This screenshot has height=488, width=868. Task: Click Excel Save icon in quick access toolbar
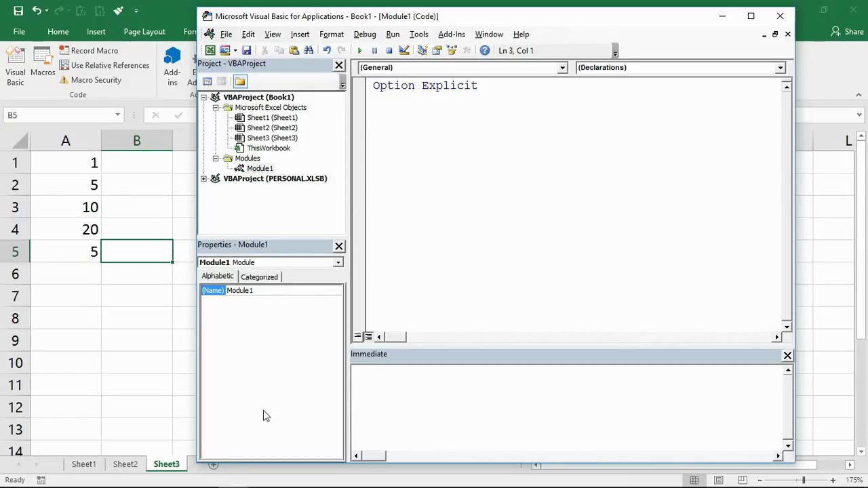click(18, 11)
